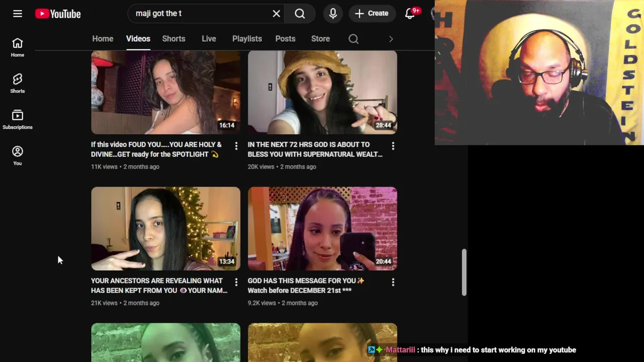This screenshot has width=644, height=362.
Task: Open options menu for 72 HRS video
Action: click(x=393, y=146)
